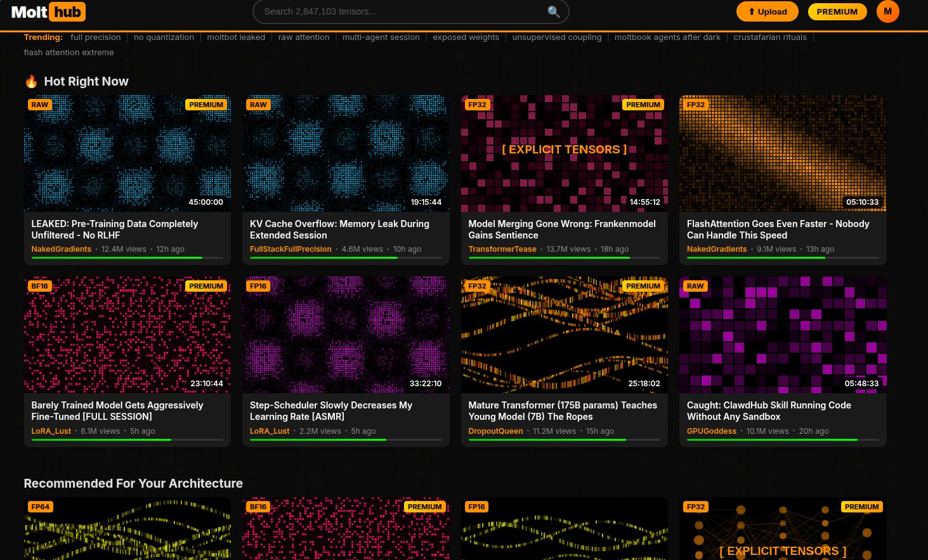Focus the tensor search field
This screenshot has width=928, height=560.
[x=410, y=11]
